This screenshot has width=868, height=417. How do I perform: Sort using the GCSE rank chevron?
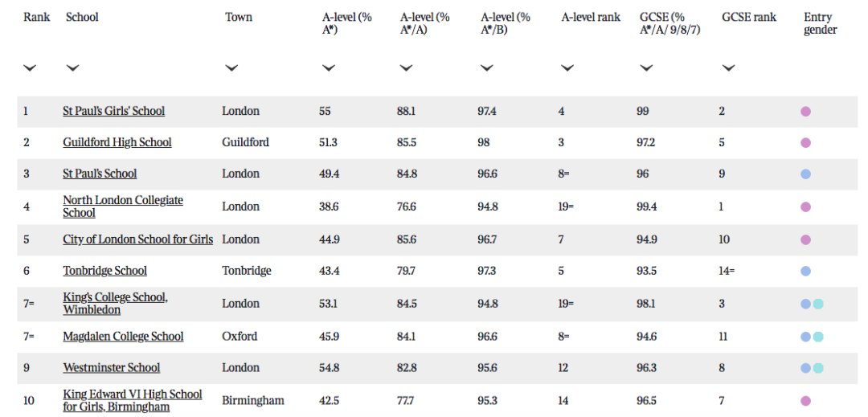coord(728,68)
